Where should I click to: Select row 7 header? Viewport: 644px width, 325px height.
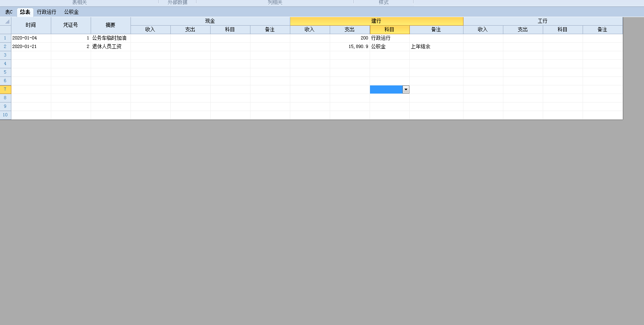tap(5, 89)
